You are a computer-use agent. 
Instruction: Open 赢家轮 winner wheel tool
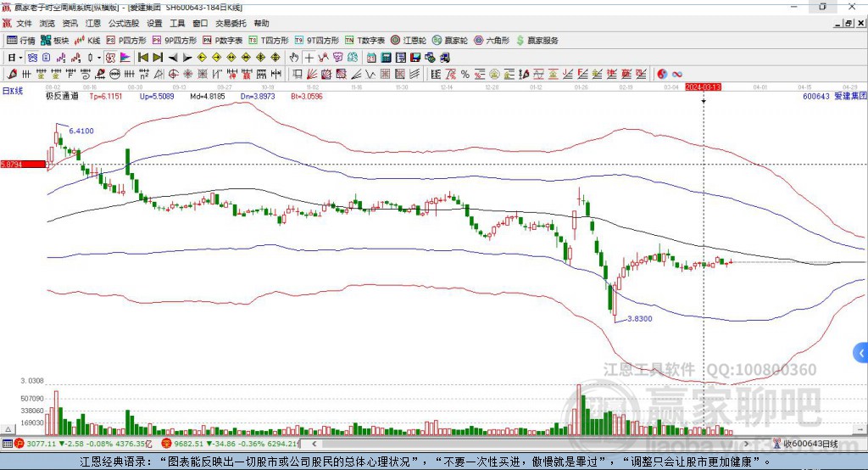point(449,41)
